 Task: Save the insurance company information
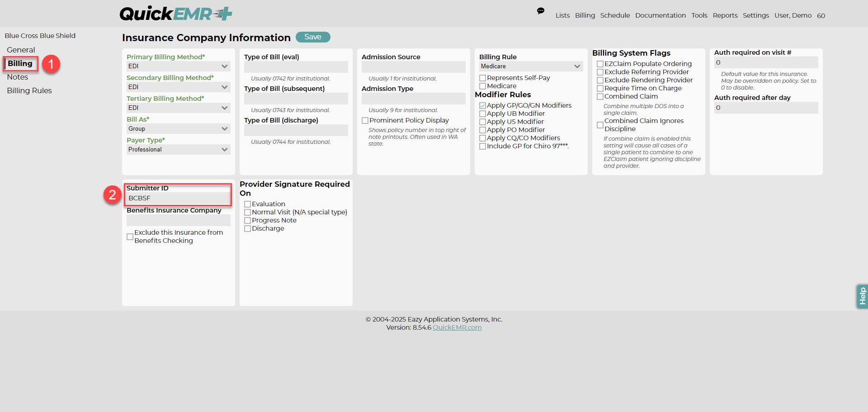[x=313, y=37]
